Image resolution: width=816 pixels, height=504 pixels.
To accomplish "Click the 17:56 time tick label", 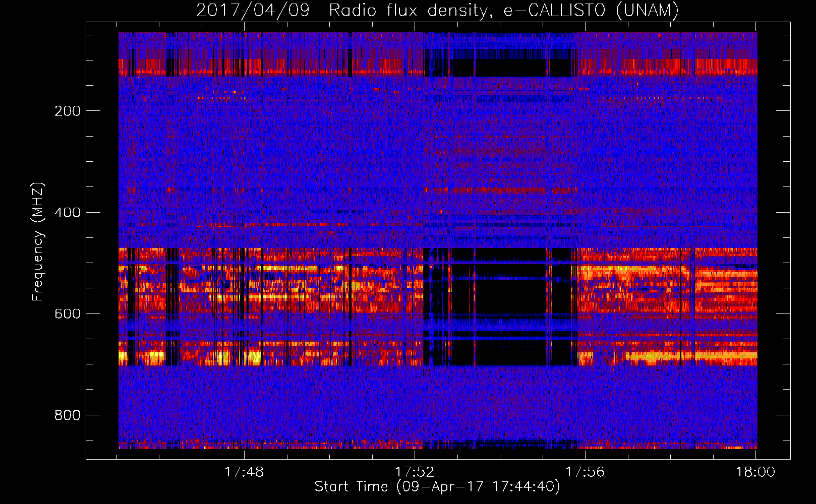I will [585, 472].
